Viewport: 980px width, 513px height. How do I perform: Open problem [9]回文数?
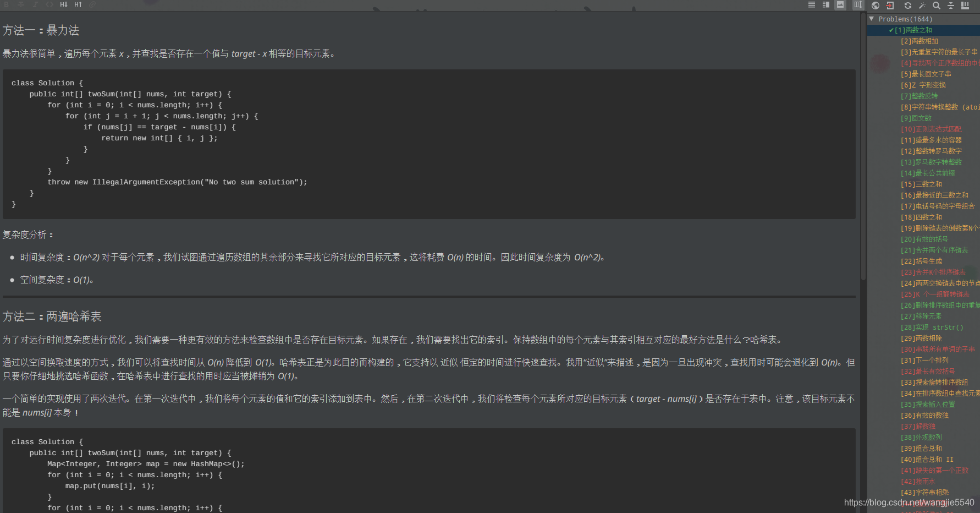click(x=916, y=118)
